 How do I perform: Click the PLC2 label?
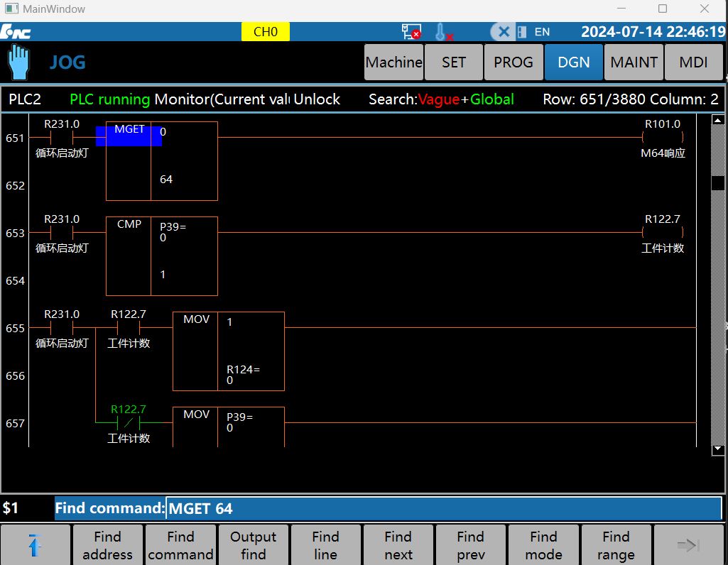click(25, 99)
